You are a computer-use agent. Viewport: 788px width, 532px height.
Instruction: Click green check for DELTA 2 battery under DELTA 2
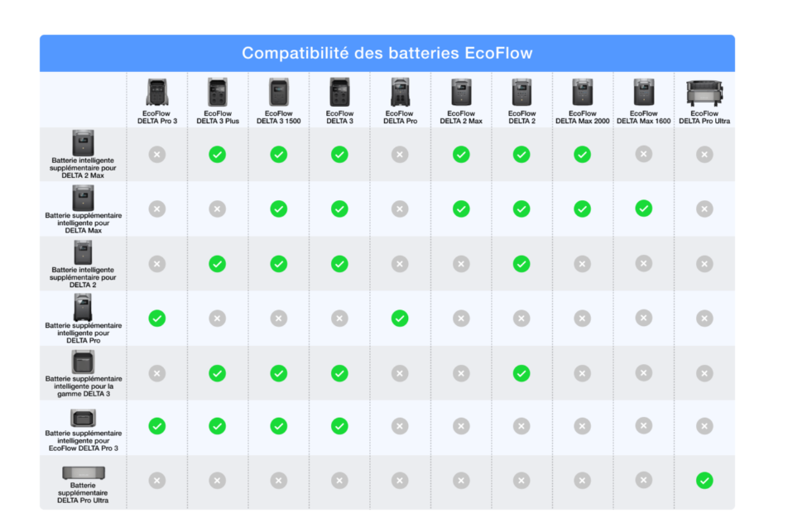[x=521, y=263]
